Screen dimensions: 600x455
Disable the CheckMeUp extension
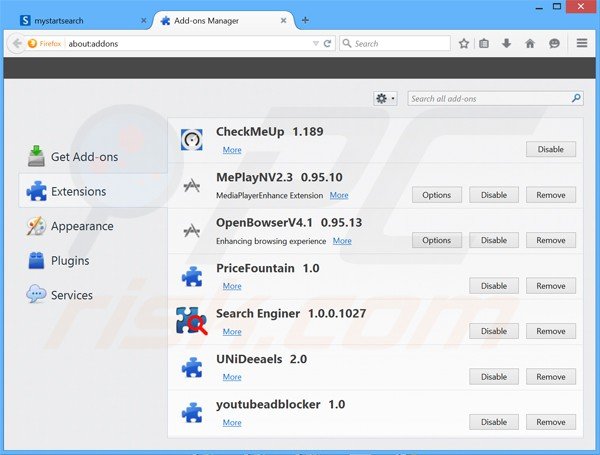tap(550, 149)
